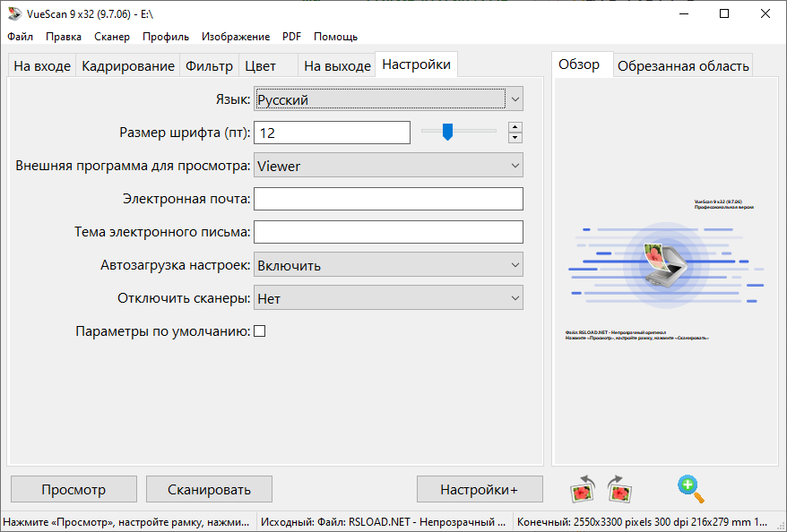Viewport: 787px width, 532px height.
Task: Expand the Отключить сканеры dropdown
Action: [388, 298]
